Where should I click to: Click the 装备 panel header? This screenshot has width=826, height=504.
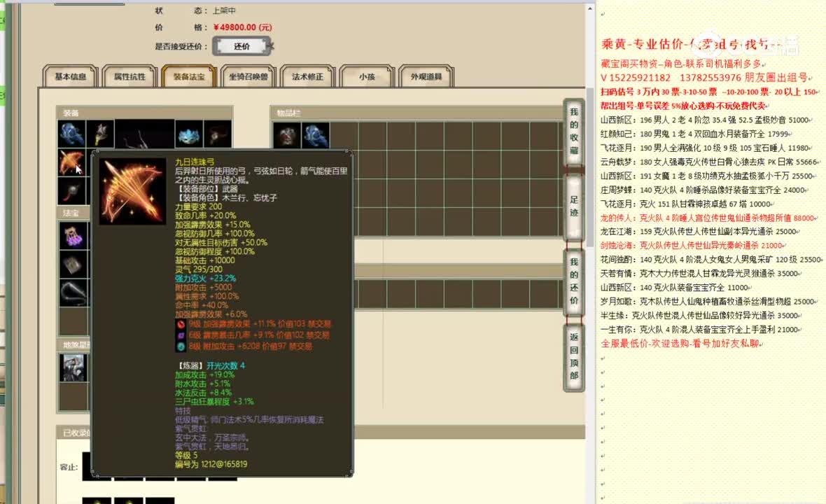pos(145,113)
